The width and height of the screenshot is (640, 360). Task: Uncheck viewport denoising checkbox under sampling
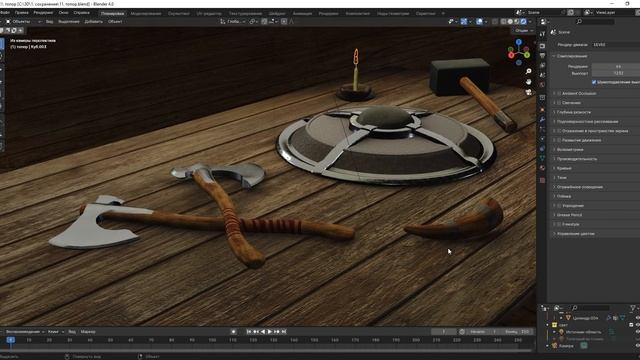click(x=594, y=82)
